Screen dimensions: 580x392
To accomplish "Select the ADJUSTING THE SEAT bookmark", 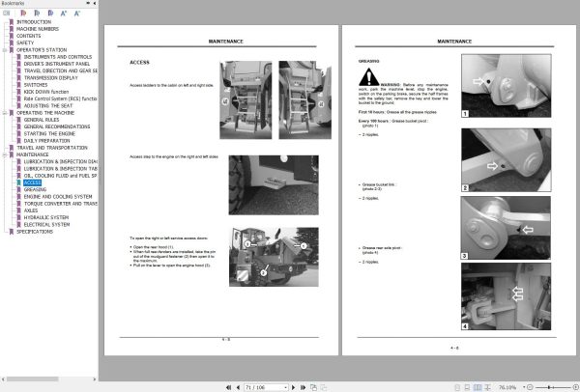I will 48,105.
